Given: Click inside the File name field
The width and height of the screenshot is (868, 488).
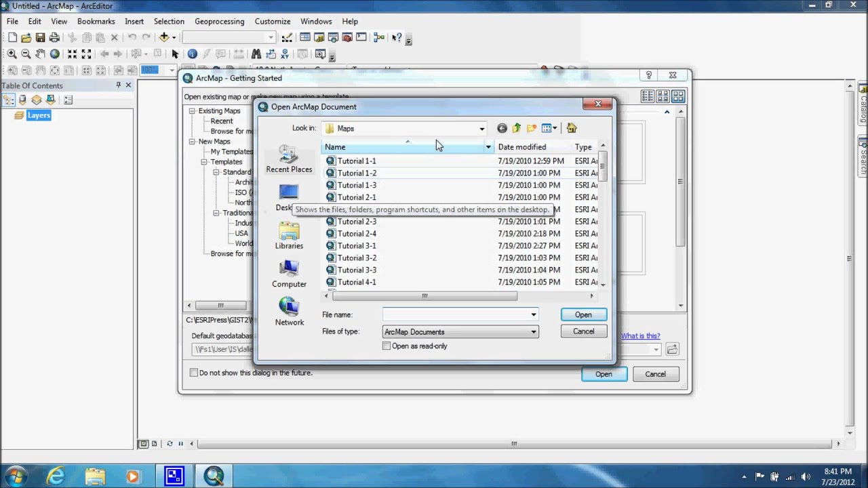Looking at the screenshot, I should tap(456, 314).
